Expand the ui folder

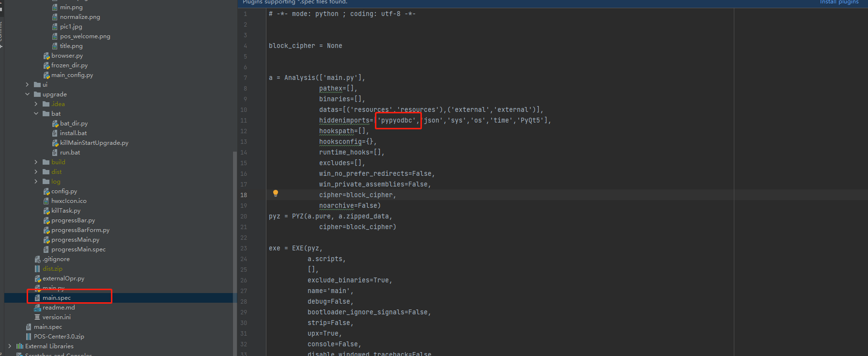[x=28, y=85]
